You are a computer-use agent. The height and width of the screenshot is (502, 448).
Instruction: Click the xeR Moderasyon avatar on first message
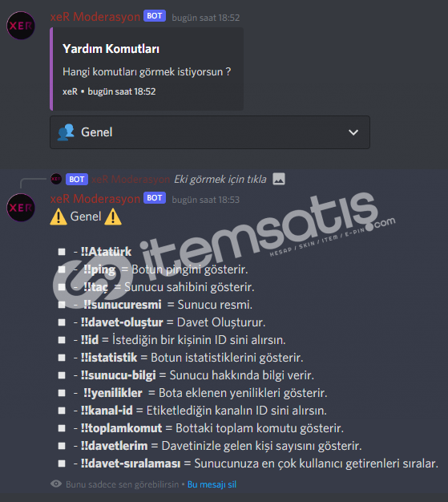21,26
